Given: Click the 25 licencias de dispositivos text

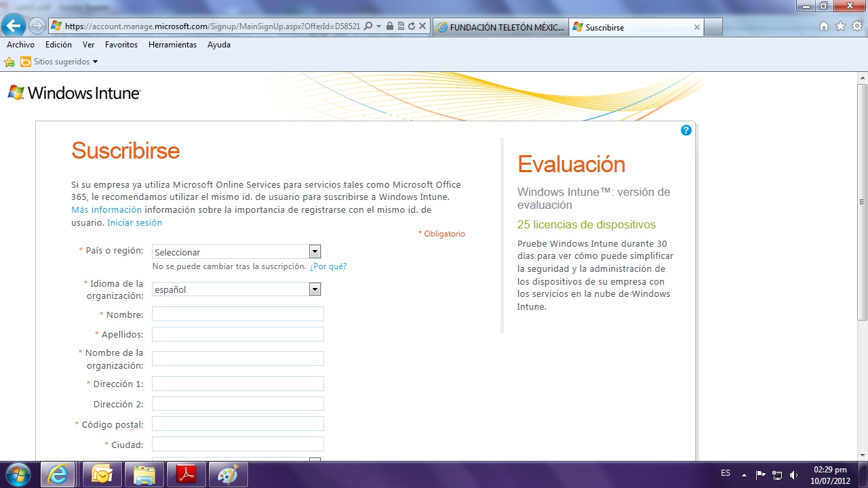Looking at the screenshot, I should [586, 224].
